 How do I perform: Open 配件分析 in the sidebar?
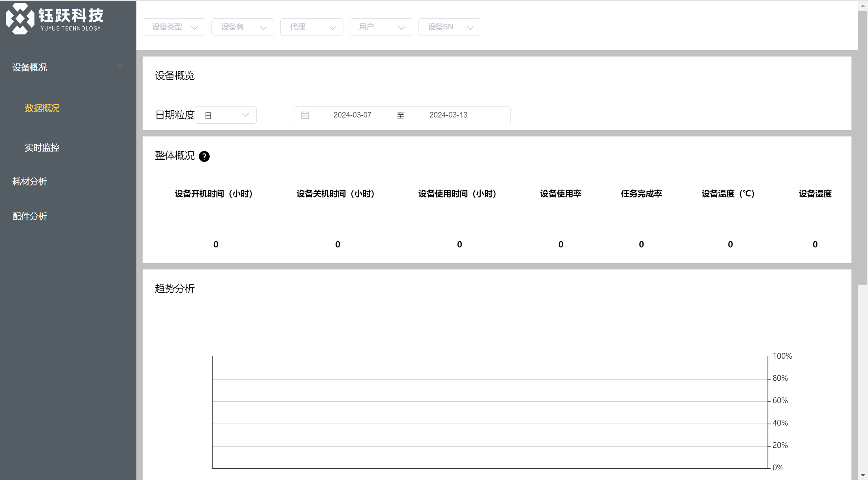(x=30, y=216)
